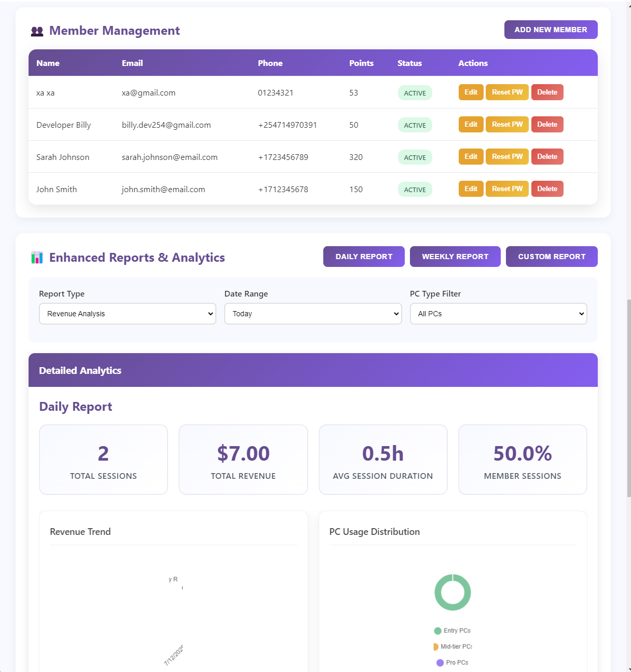This screenshot has height=672, width=631.
Task: Generate the Weekly Report
Action: click(455, 257)
